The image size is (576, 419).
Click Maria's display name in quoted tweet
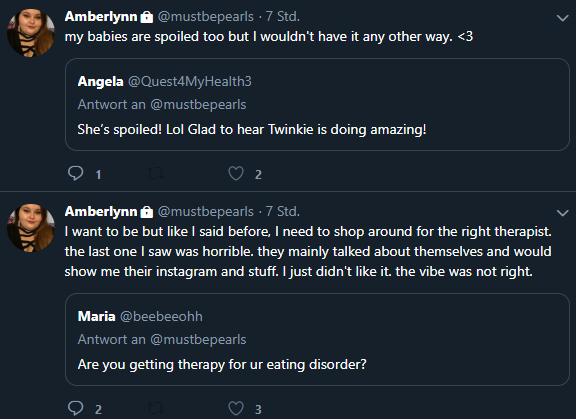[97, 317]
